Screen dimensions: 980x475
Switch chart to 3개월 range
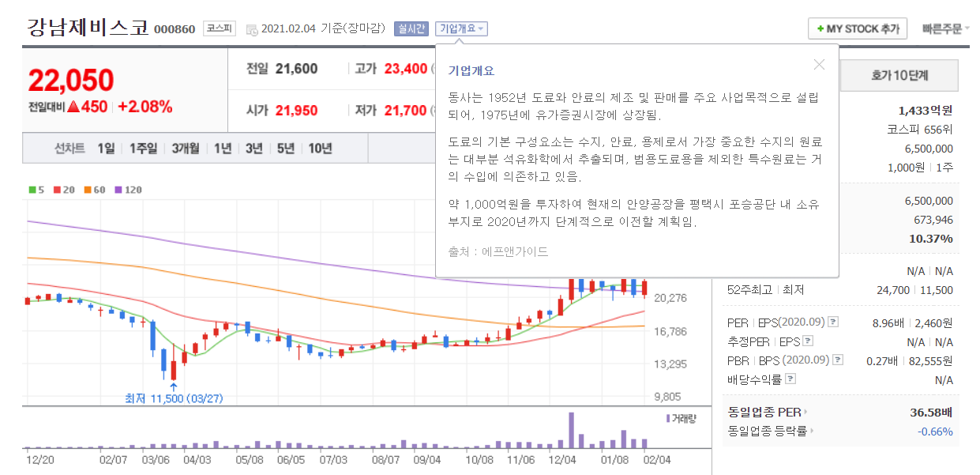pos(186,148)
